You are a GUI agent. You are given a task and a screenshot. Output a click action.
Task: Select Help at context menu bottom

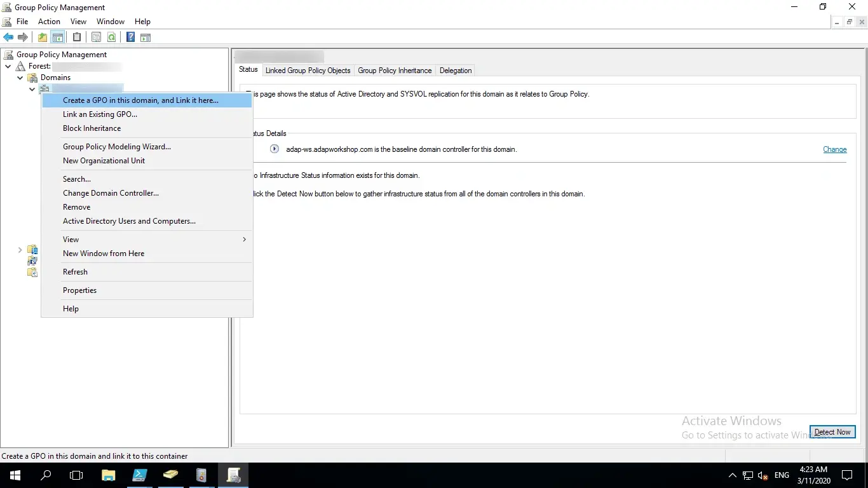147,309
